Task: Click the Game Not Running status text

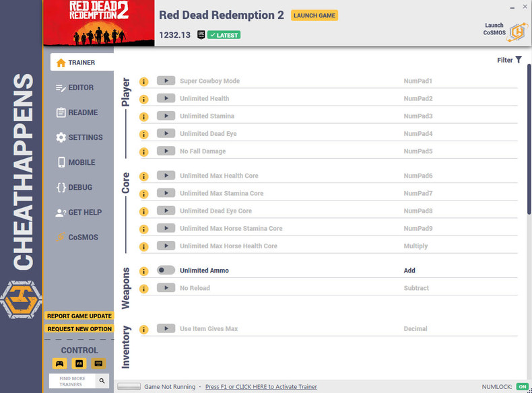Action: tap(170, 386)
